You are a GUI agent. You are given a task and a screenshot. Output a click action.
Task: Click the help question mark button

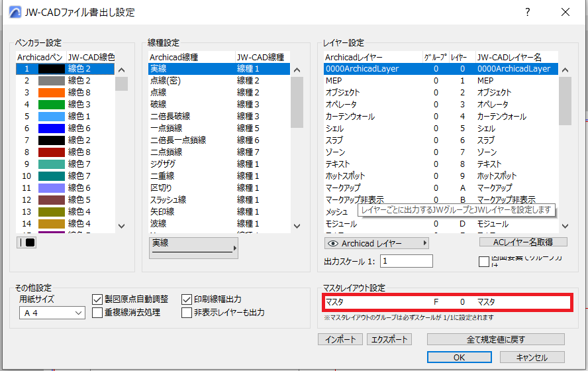coord(527,12)
